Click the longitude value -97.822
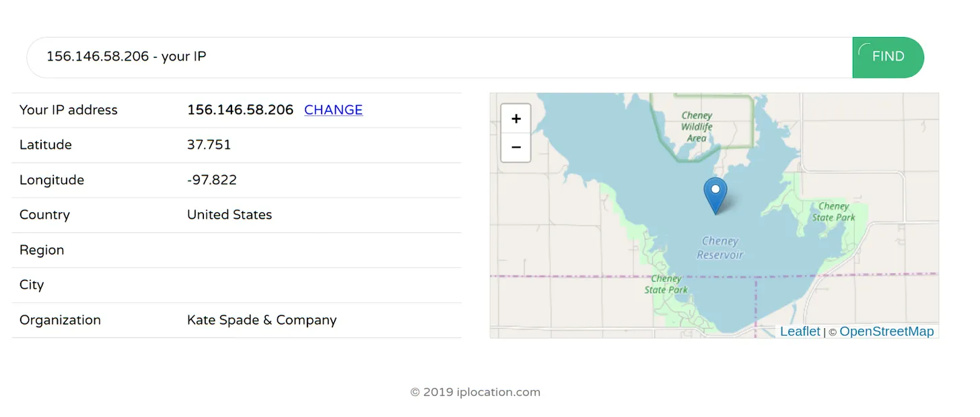The height and width of the screenshot is (417, 980). coord(212,180)
